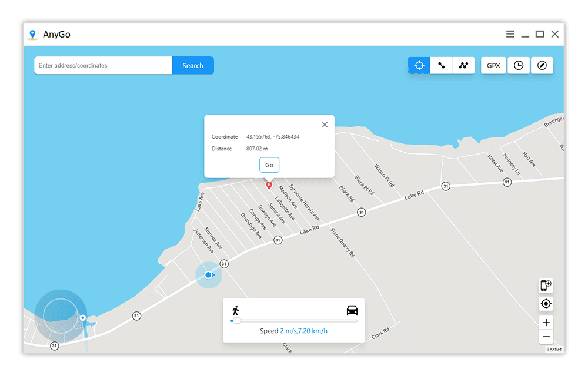
Task: Click the car speed icon
Action: click(x=352, y=310)
